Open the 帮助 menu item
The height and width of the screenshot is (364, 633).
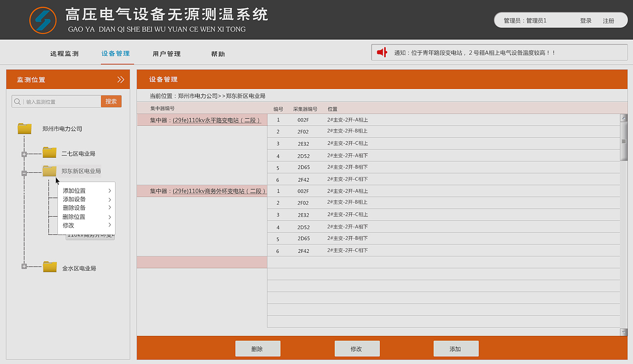tap(219, 53)
